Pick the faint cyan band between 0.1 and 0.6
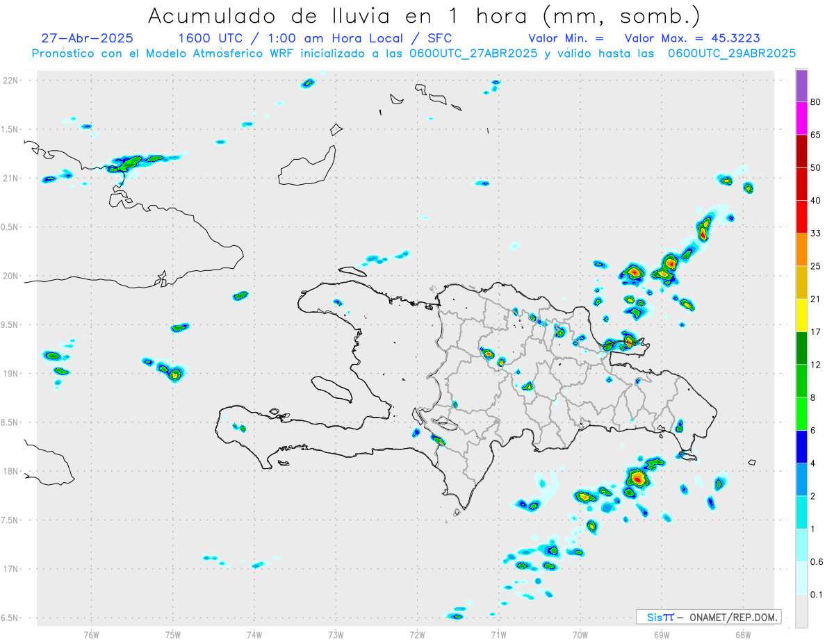Image resolution: width=834 pixels, height=644 pixels. [801, 577]
